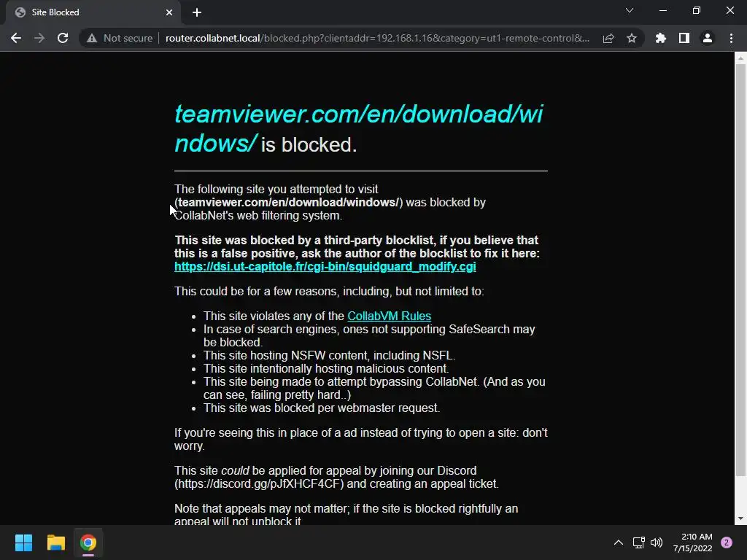Restore down the Chrome window

click(x=697, y=10)
